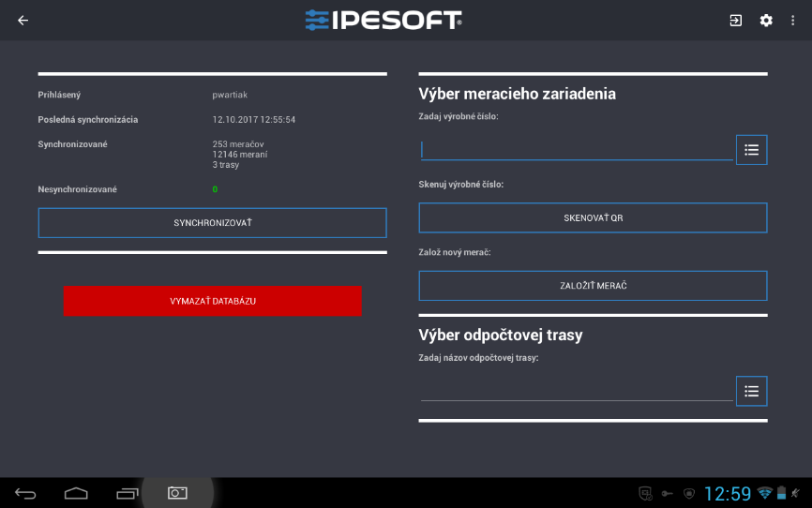Tap the Zadaj názov odpočtovej trasy label

click(478, 358)
